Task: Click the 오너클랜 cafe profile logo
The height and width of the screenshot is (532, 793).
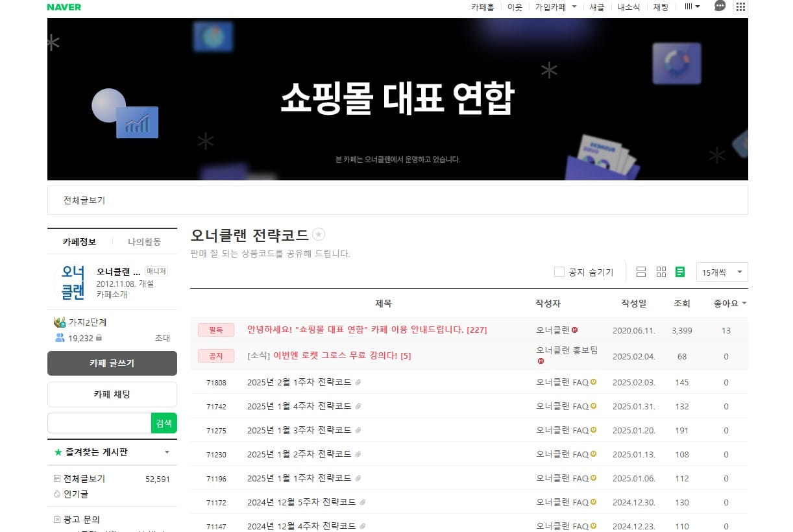Action: [x=73, y=282]
